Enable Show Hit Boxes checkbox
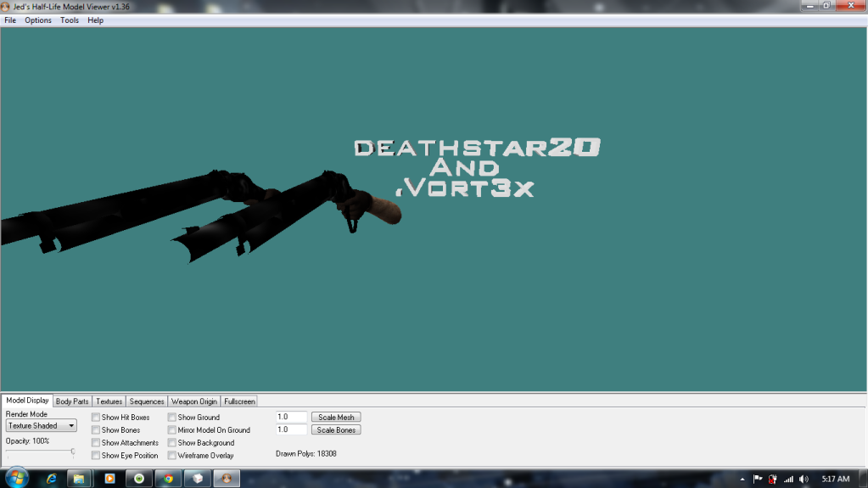 [96, 417]
